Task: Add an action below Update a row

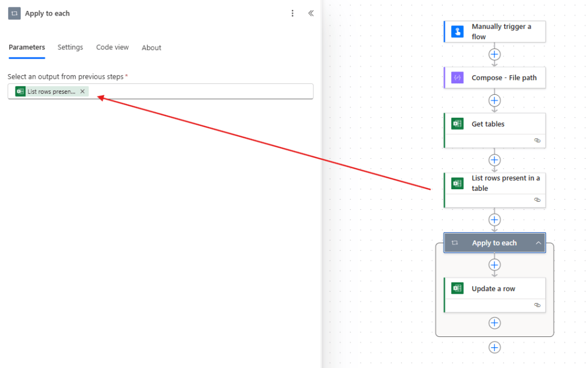Action: (x=494, y=323)
